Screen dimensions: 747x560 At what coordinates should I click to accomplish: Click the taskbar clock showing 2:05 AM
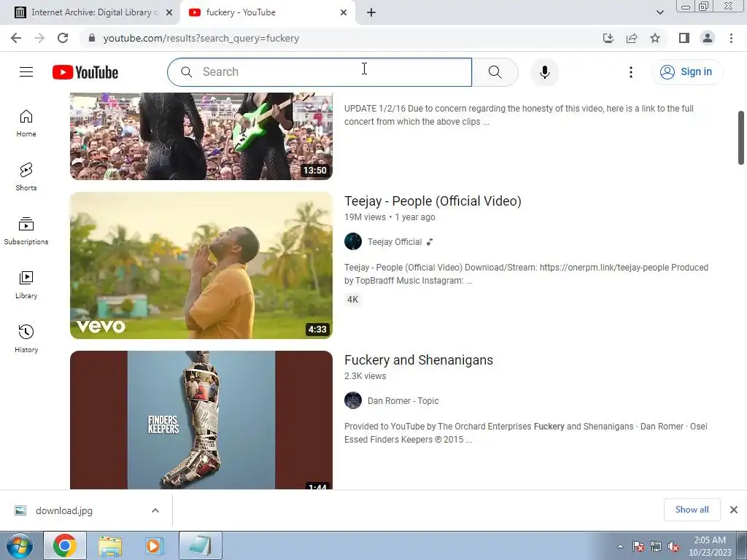pyautogui.click(x=709, y=546)
